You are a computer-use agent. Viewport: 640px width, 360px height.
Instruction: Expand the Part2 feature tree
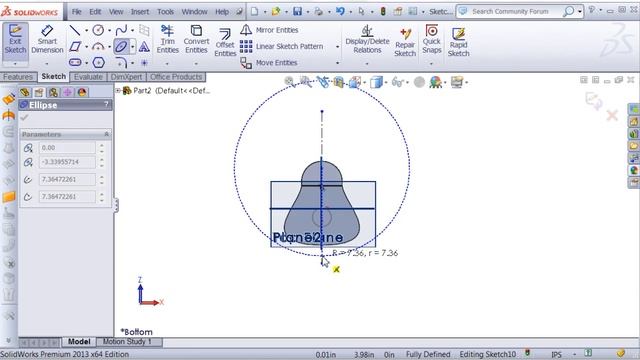coord(118,91)
